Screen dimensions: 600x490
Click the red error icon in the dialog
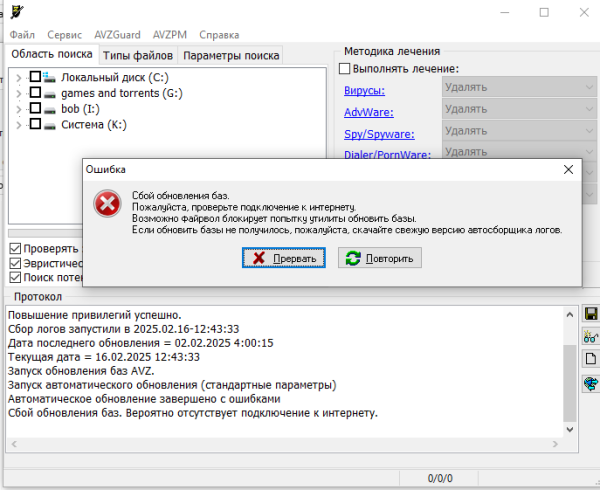[106, 204]
